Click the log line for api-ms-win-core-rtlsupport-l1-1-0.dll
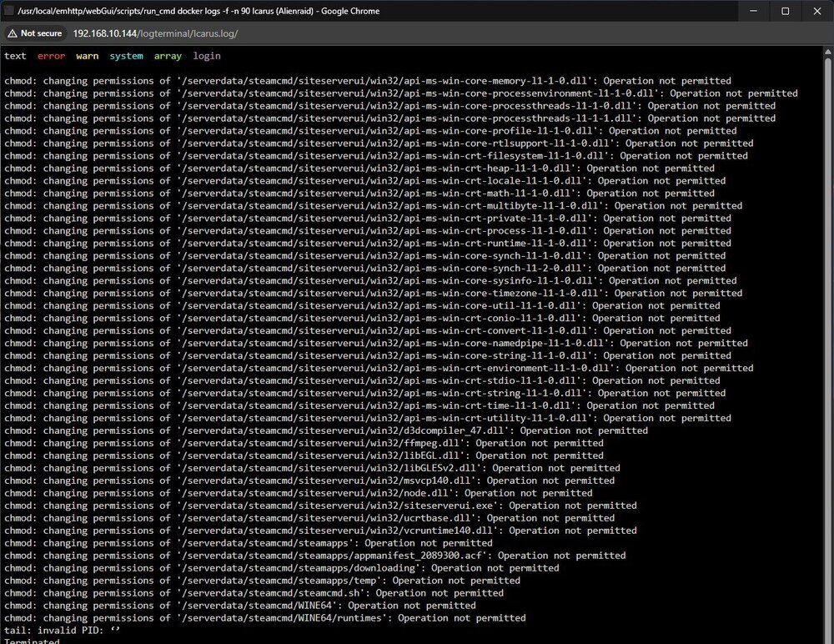The height and width of the screenshot is (644, 834). tap(379, 143)
